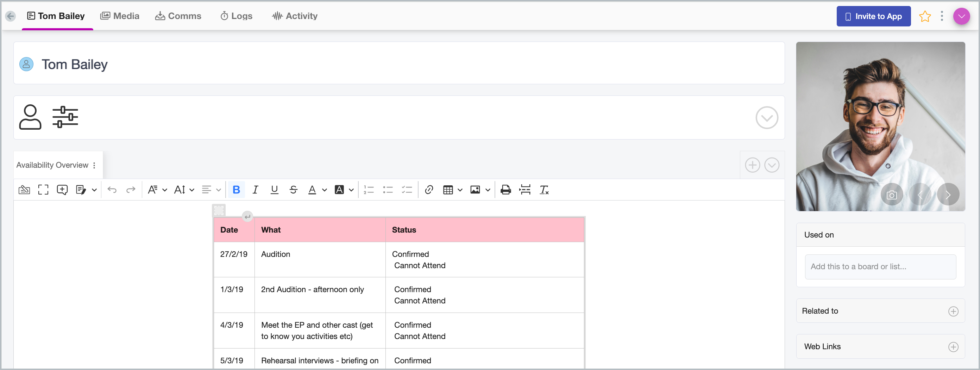The height and width of the screenshot is (370, 980).
Task: Click Add this to a board field
Action: click(x=880, y=267)
